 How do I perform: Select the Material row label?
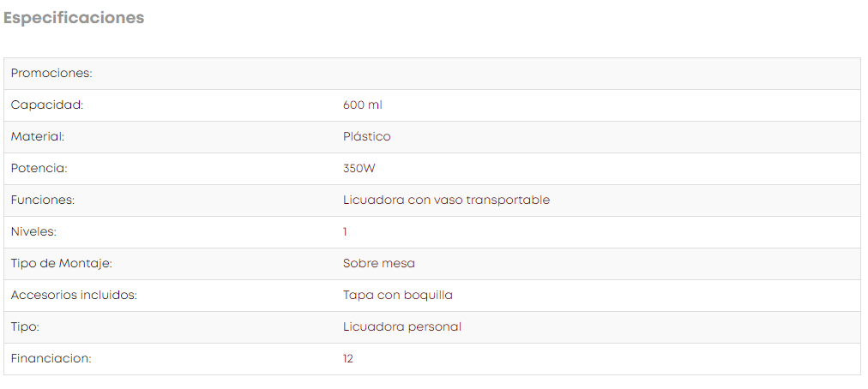point(38,137)
